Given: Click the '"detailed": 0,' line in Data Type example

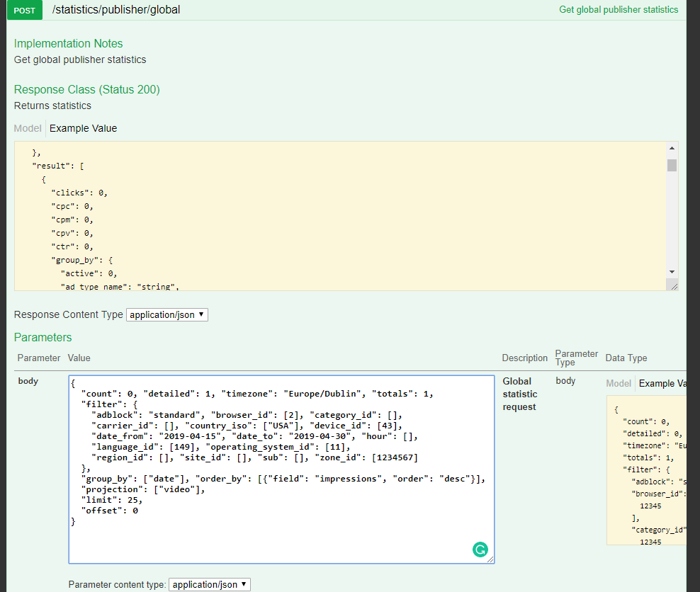Looking at the screenshot, I should coord(653,433).
